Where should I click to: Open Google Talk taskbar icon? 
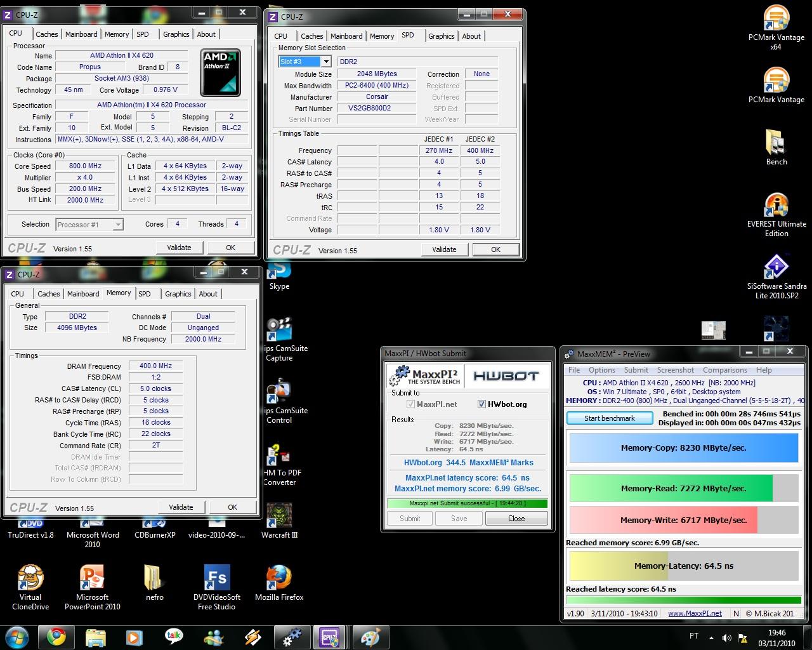(174, 637)
